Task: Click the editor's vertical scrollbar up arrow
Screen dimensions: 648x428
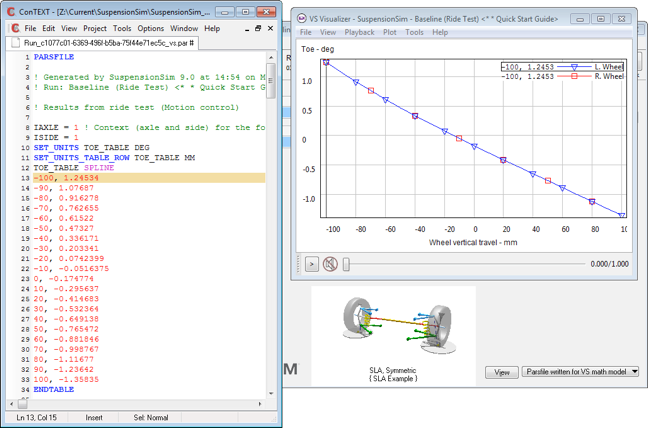Action: (x=272, y=58)
